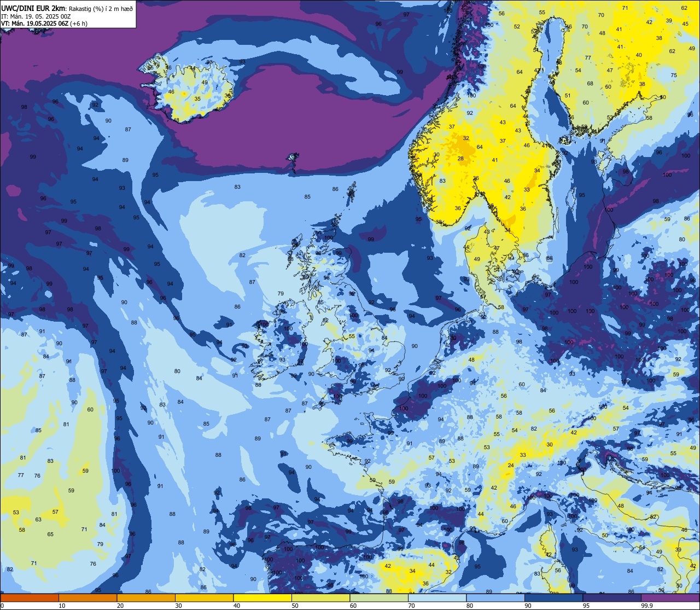Viewport: 700px width, 610px height.
Task: Click the value "65" in the southwest ocean area
Action: [x=50, y=535]
